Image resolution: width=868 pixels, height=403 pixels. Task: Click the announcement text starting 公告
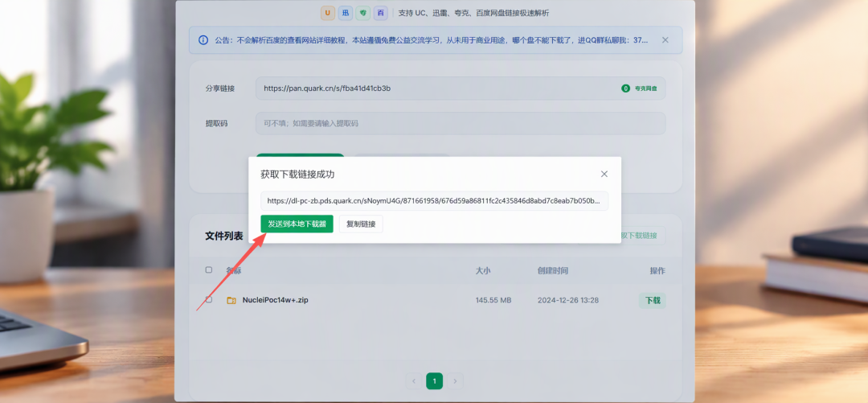pos(432,40)
